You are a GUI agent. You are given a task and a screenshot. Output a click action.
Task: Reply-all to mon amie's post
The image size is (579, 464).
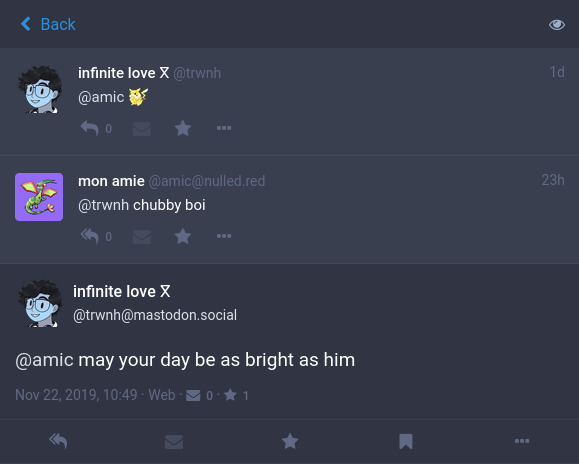tap(89, 236)
